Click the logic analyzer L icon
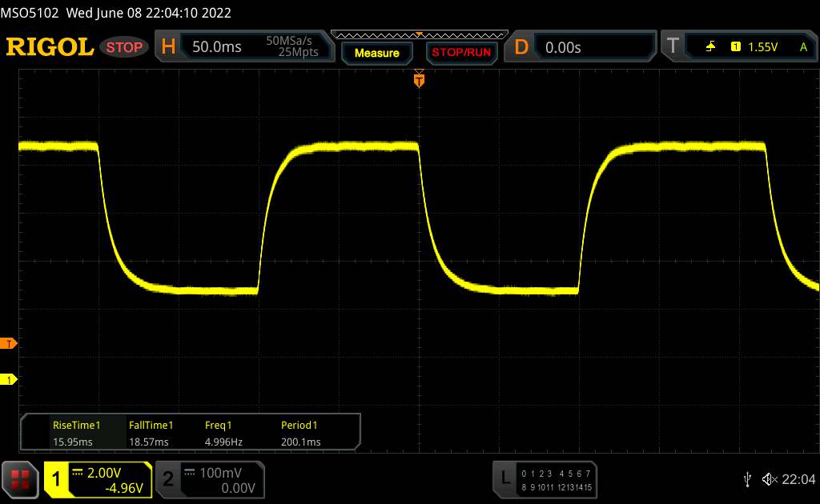820x504 pixels. pos(504,478)
